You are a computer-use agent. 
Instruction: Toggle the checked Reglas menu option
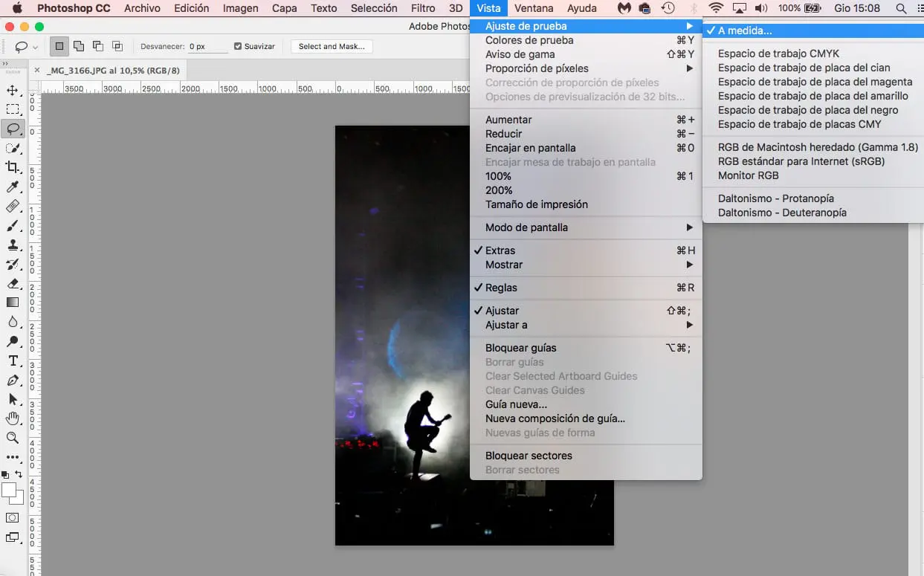(501, 288)
